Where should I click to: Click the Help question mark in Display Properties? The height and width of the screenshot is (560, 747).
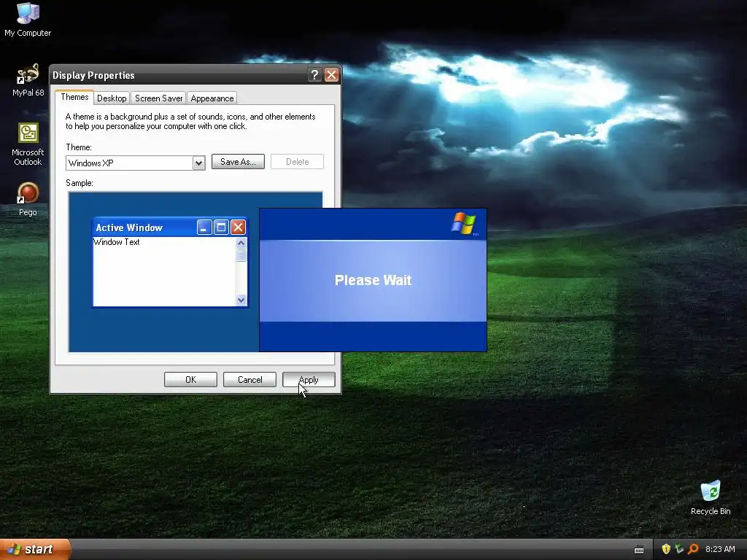[x=314, y=75]
